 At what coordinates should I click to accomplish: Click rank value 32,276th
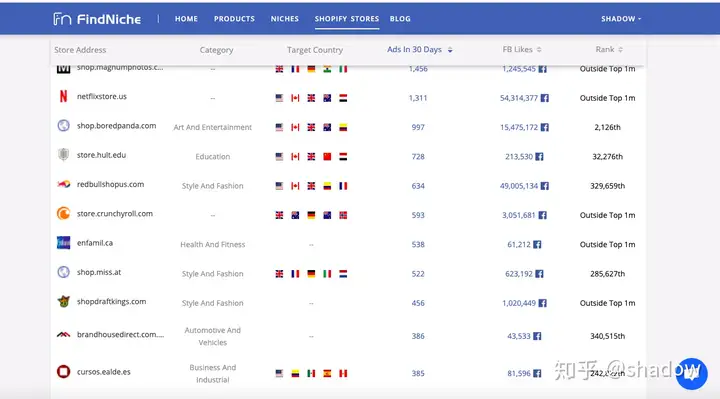coord(608,157)
